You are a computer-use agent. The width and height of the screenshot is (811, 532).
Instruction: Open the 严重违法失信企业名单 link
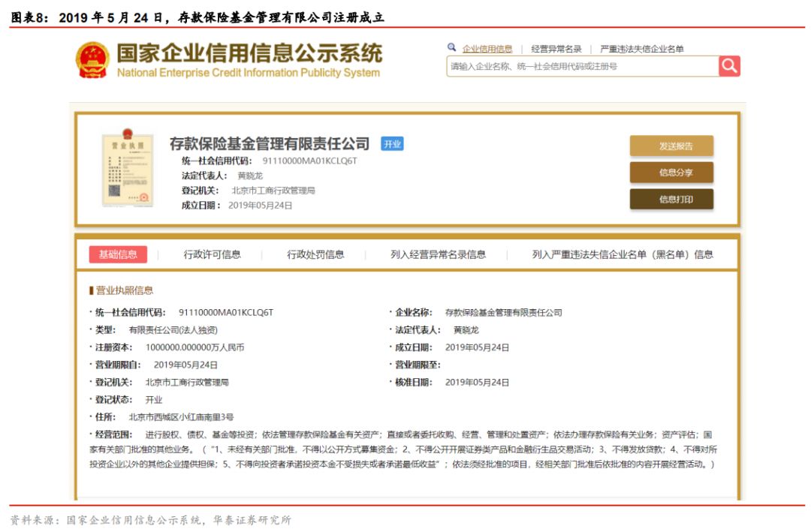point(642,49)
